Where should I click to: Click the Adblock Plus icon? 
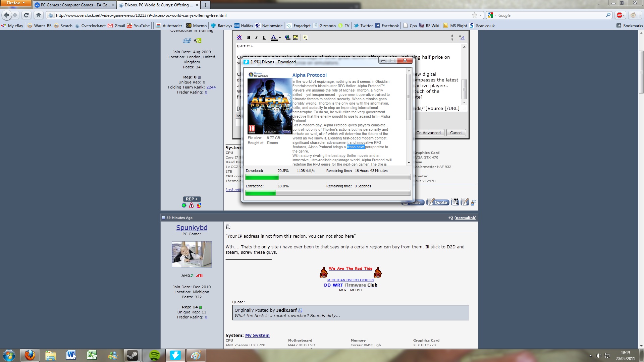point(620,15)
